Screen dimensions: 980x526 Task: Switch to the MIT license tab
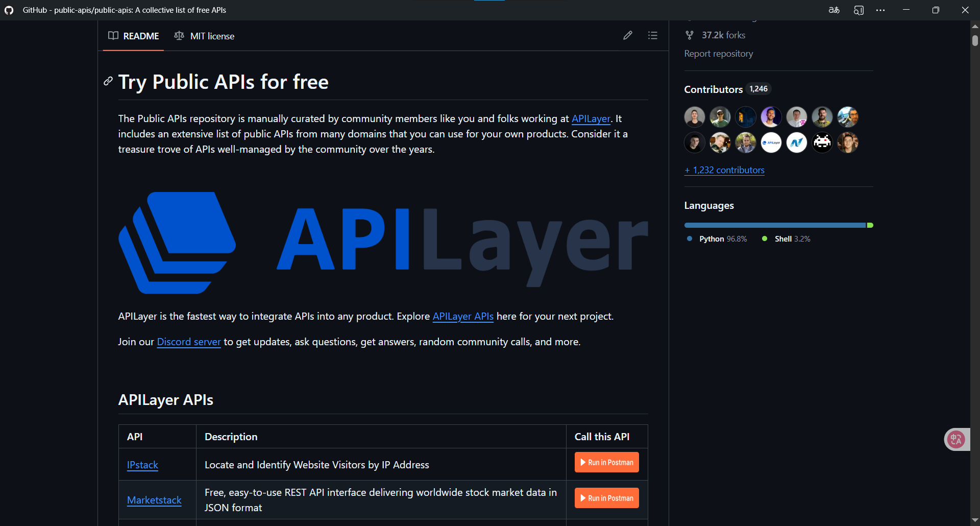[204, 36]
